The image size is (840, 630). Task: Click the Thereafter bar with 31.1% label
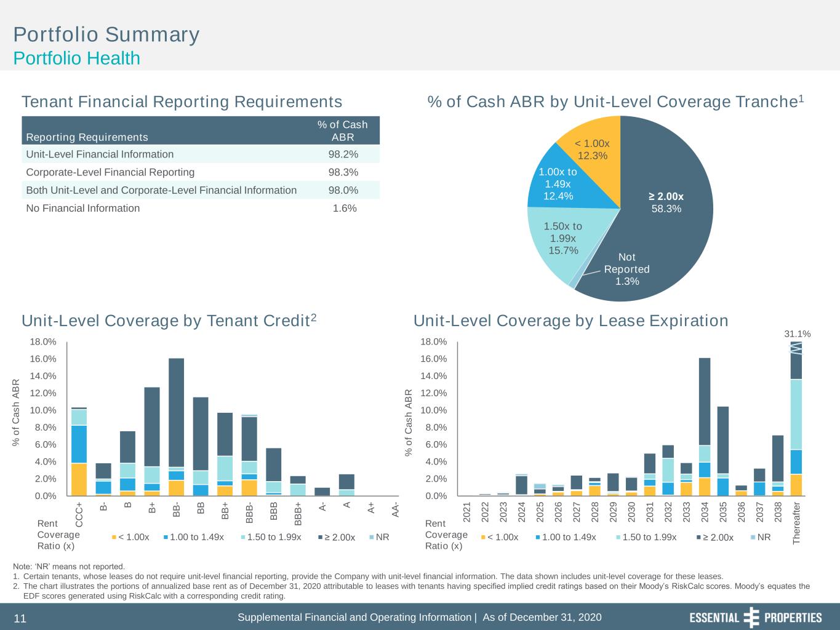click(796, 418)
